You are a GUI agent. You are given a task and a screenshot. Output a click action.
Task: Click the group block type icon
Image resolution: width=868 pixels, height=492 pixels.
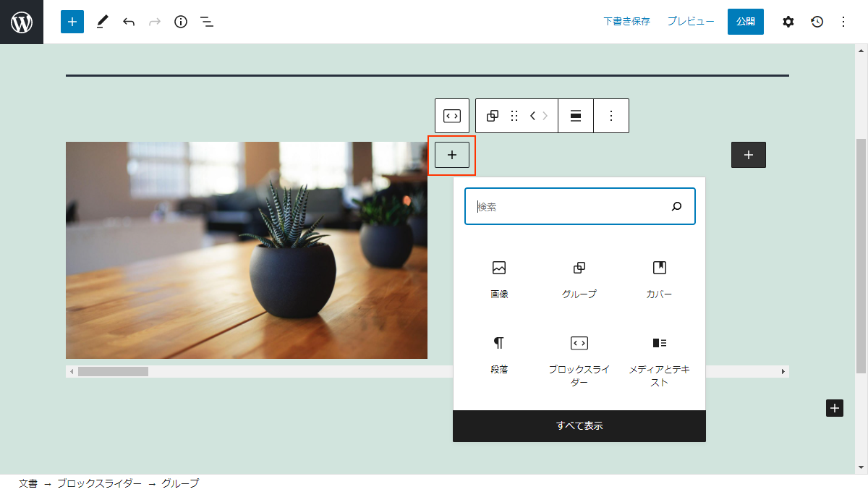coord(493,116)
